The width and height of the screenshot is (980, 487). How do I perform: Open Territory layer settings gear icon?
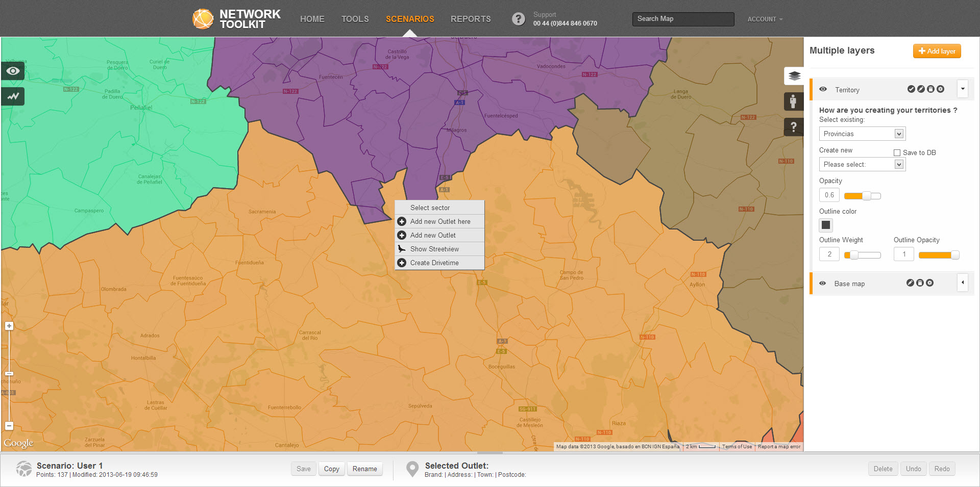tap(940, 89)
